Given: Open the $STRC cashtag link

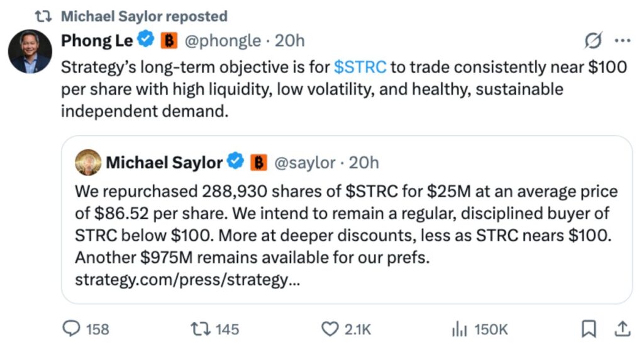Looking at the screenshot, I should 360,67.
